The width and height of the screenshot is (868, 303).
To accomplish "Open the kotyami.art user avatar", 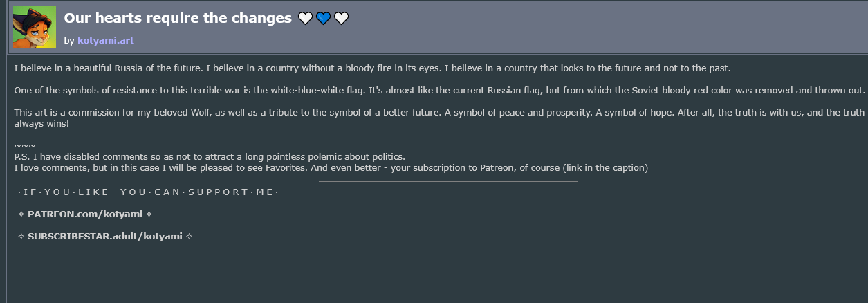I will [x=35, y=27].
